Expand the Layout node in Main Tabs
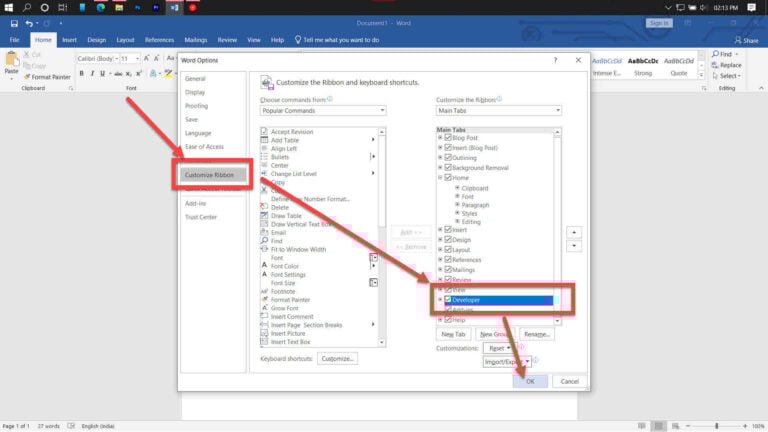Viewport: 768px width, 432px height. (x=440, y=250)
